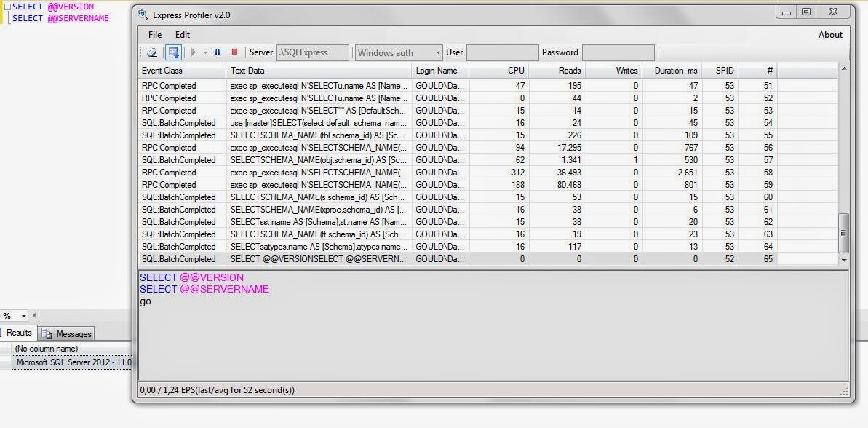Stop the trace using the red square icon
Screen dimensions: 868x428
point(235,52)
